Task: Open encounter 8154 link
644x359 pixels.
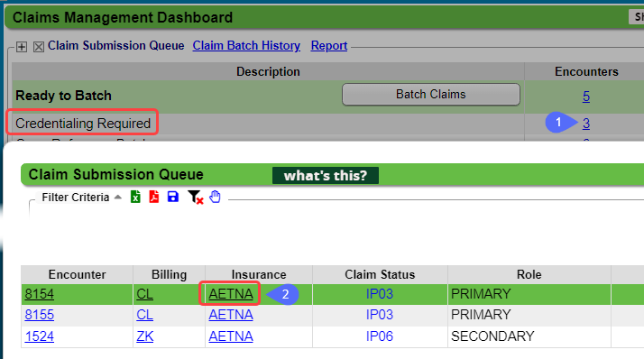Action: pos(40,294)
